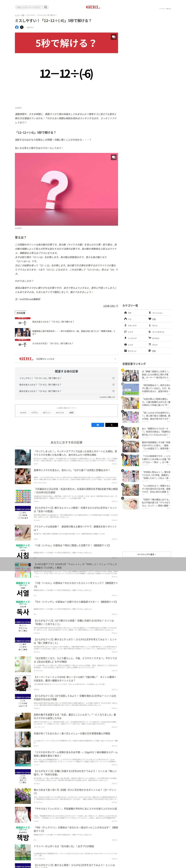This screenshot has height=868, width=186.
Task: Click the bottle icon for スキンケア
Action: tap(126, 325)
